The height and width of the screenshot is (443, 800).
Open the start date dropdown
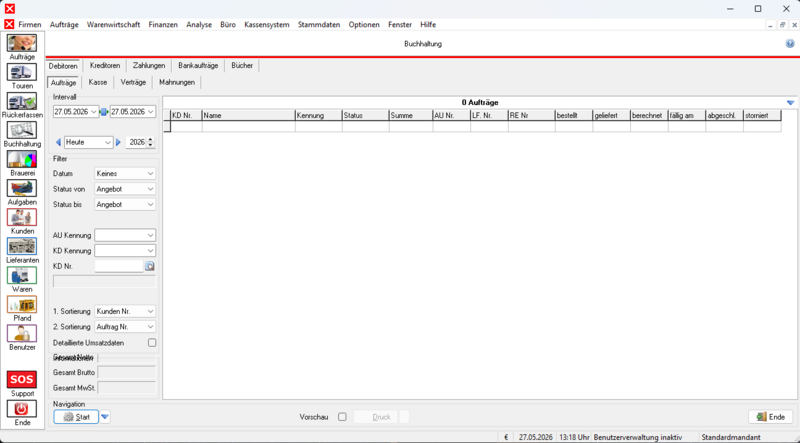[94, 112]
